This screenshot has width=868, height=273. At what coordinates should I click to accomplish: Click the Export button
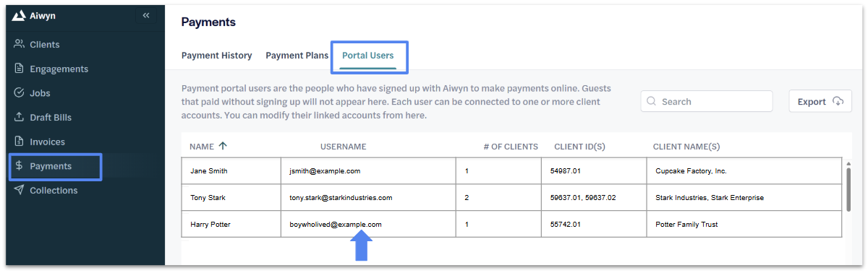tap(820, 102)
